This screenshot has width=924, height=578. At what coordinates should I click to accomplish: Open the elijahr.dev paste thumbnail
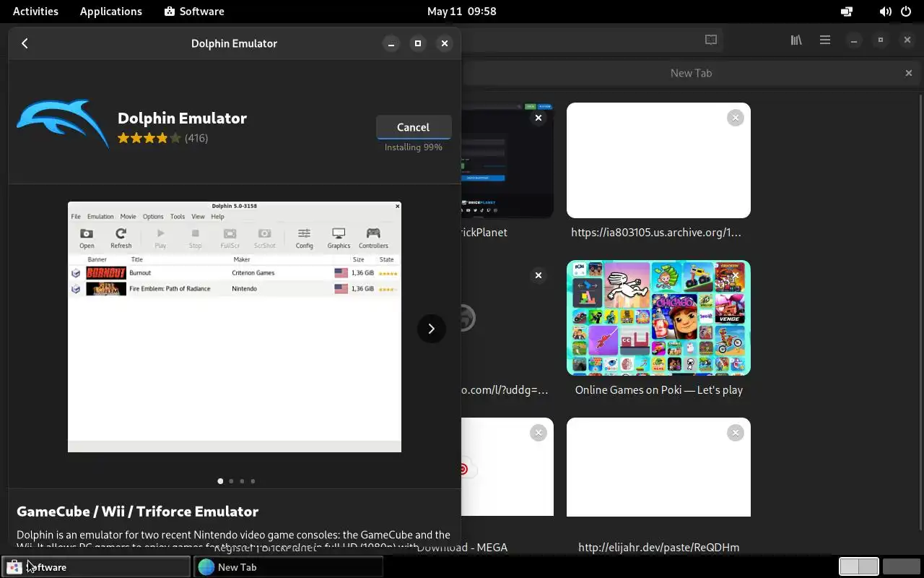coord(658,467)
